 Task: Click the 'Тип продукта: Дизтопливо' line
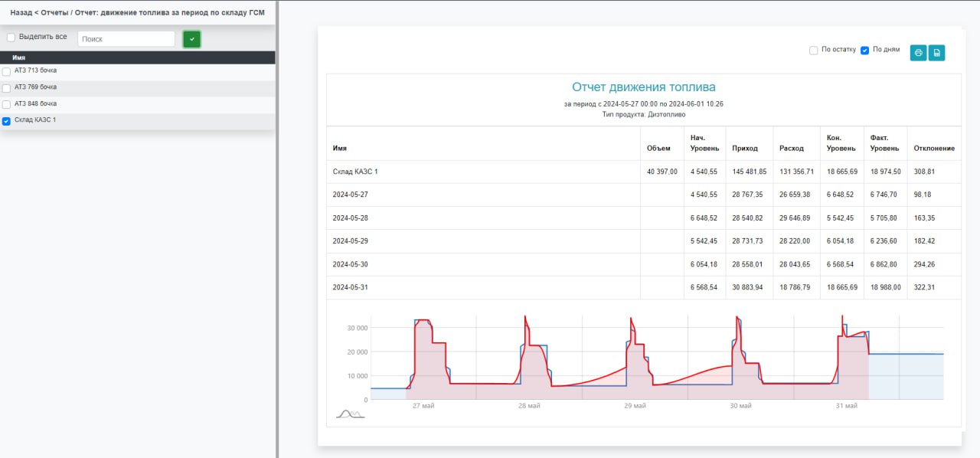tap(644, 114)
